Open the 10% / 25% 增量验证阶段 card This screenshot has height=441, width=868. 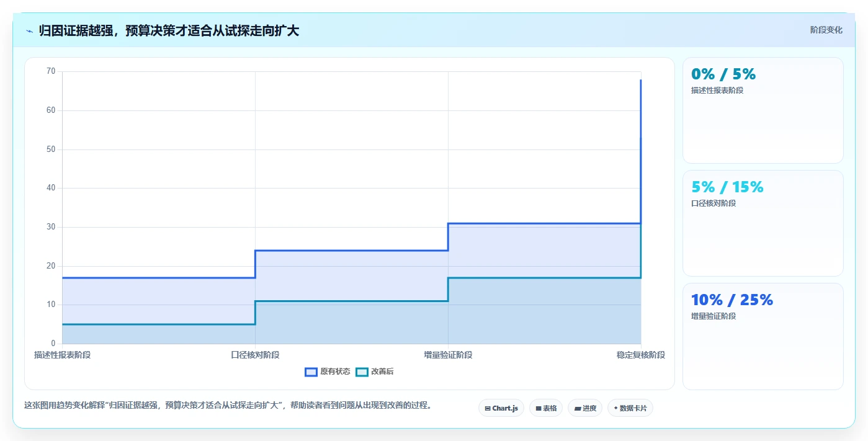763,336
